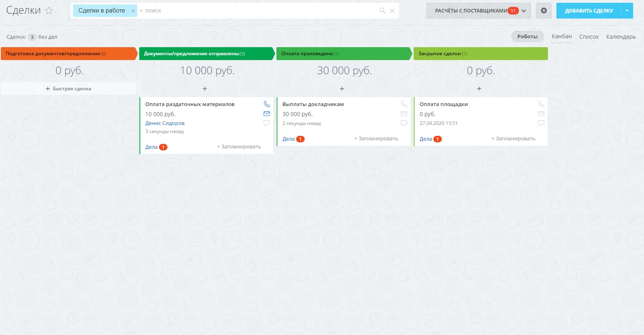Click the search input field

[x=258, y=10]
